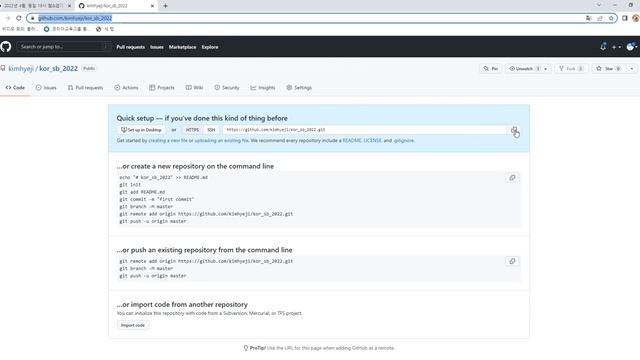This screenshot has height=360, width=640.
Task: Click the browser forward arrow
Action: [x=7, y=18]
